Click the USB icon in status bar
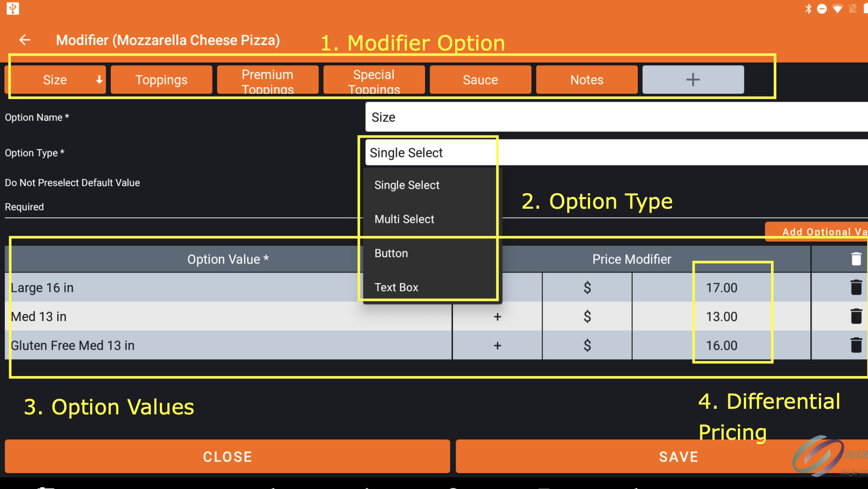The height and width of the screenshot is (489, 868). [x=13, y=8]
